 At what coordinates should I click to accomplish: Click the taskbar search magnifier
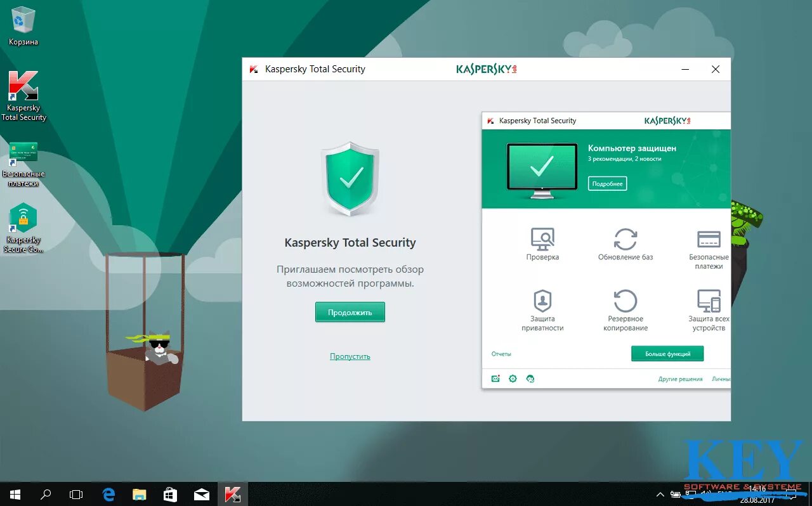click(x=46, y=494)
